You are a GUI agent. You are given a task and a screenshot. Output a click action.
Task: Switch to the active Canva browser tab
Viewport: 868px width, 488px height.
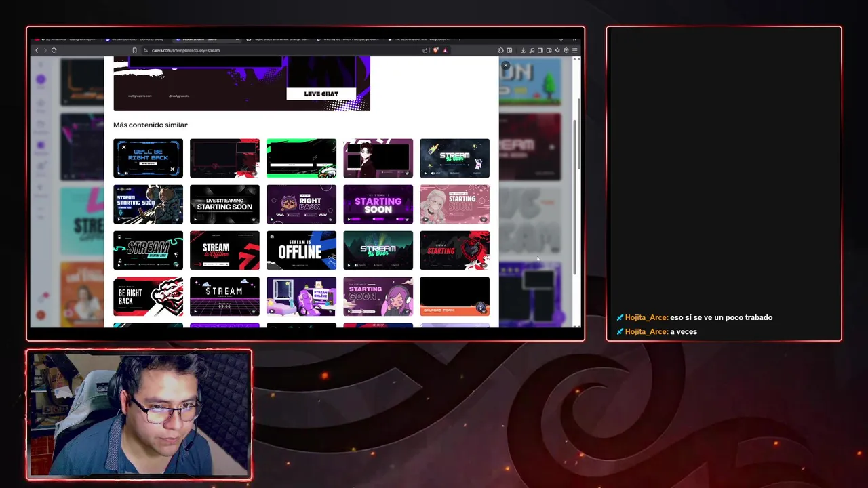click(207, 39)
